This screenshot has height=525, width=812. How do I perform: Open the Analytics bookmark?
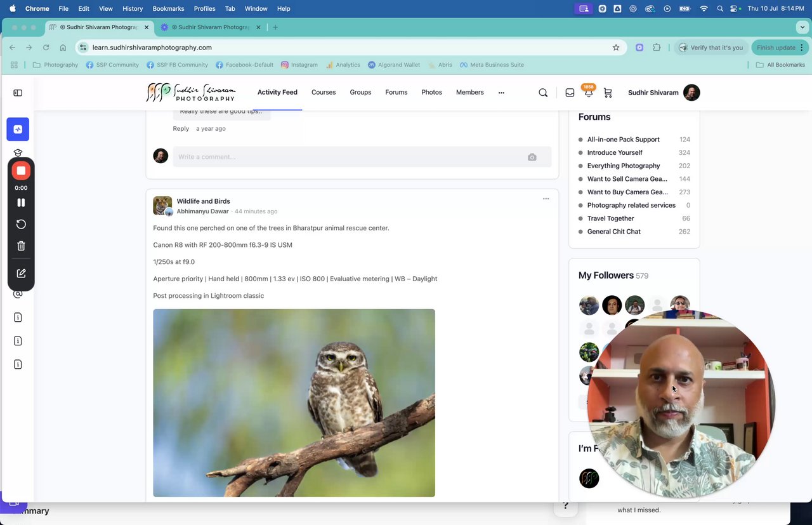[343, 65]
